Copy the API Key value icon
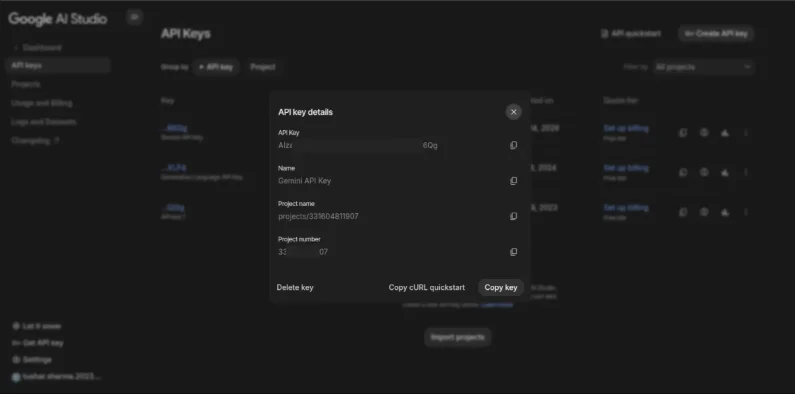 pyautogui.click(x=513, y=146)
